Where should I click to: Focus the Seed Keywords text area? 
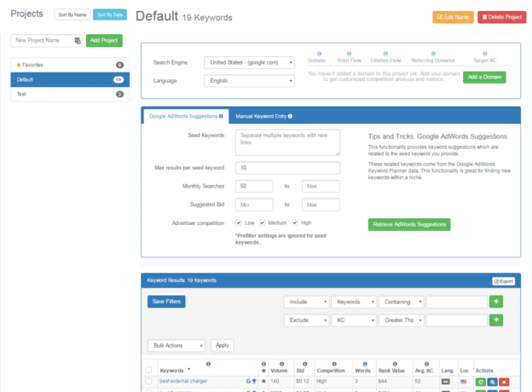tap(286, 141)
